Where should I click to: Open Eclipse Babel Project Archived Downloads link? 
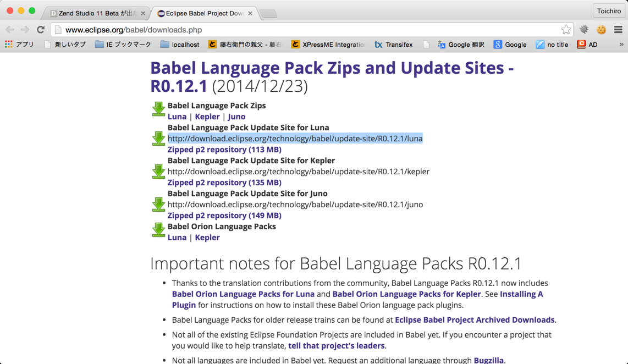click(475, 320)
